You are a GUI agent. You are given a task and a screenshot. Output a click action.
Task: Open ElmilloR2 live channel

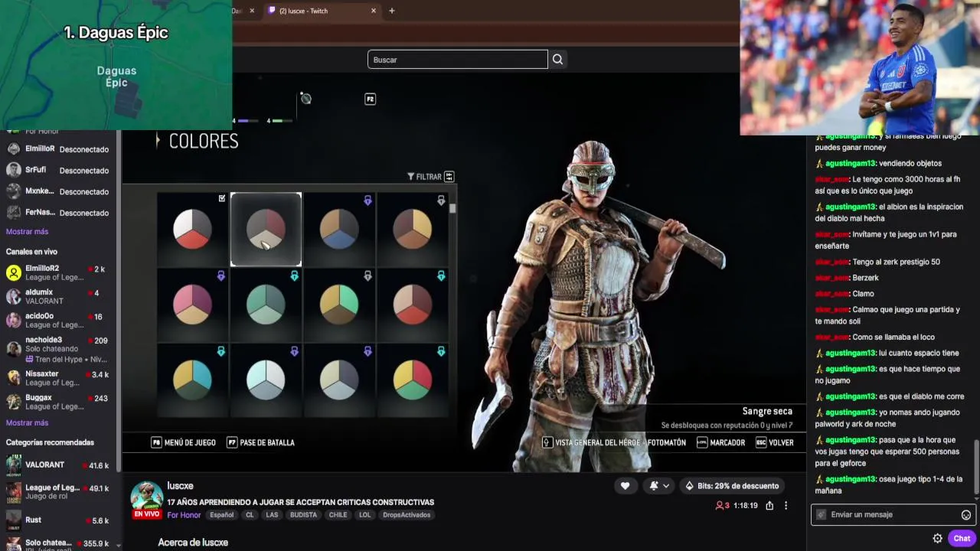57,273
